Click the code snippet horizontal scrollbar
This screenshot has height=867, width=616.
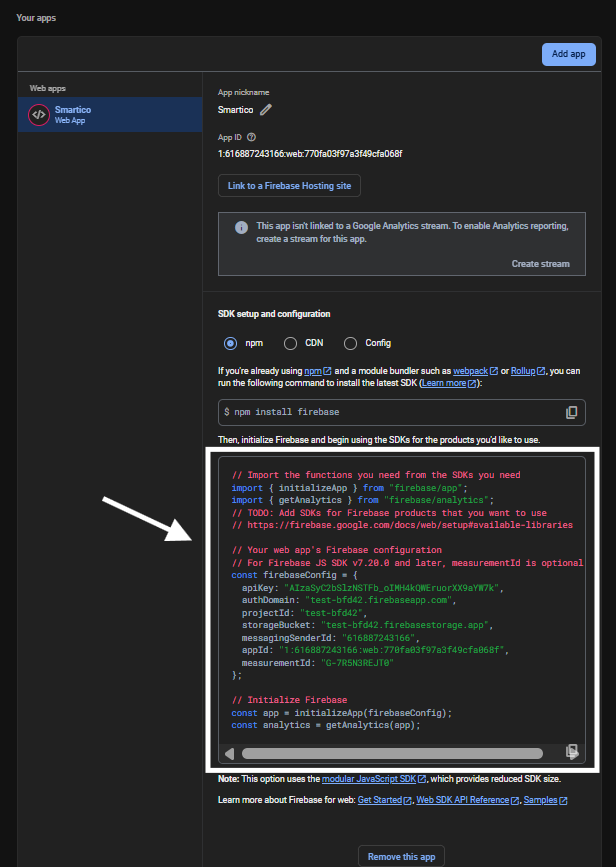coord(392,753)
